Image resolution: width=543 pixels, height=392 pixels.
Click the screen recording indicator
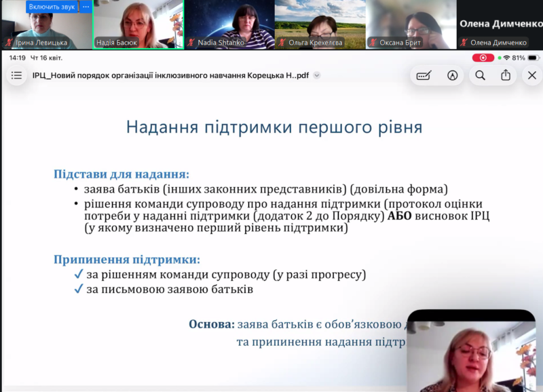click(483, 58)
